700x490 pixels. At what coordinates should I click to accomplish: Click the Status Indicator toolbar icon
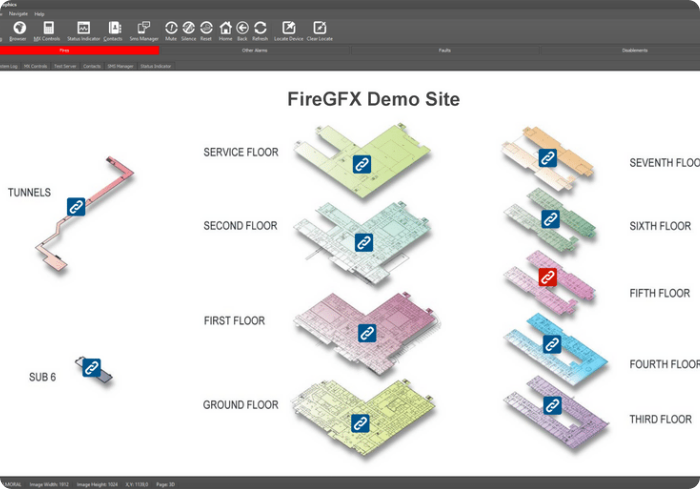[x=84, y=30]
